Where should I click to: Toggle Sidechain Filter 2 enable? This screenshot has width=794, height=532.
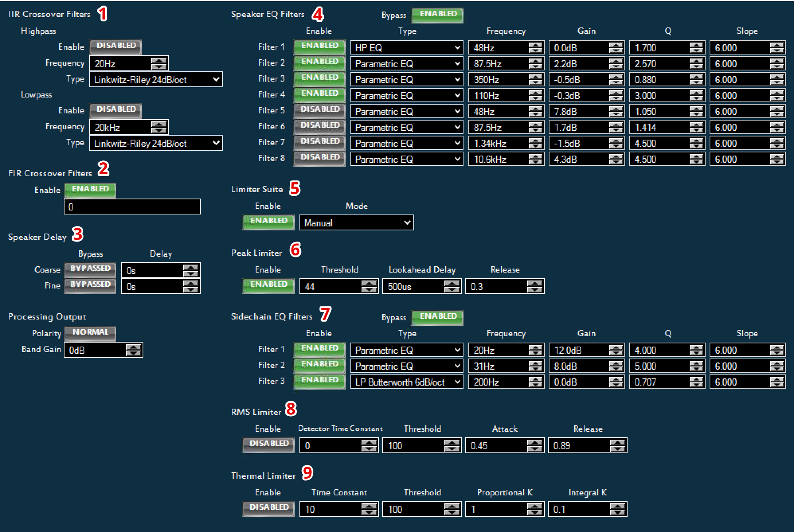pos(319,365)
